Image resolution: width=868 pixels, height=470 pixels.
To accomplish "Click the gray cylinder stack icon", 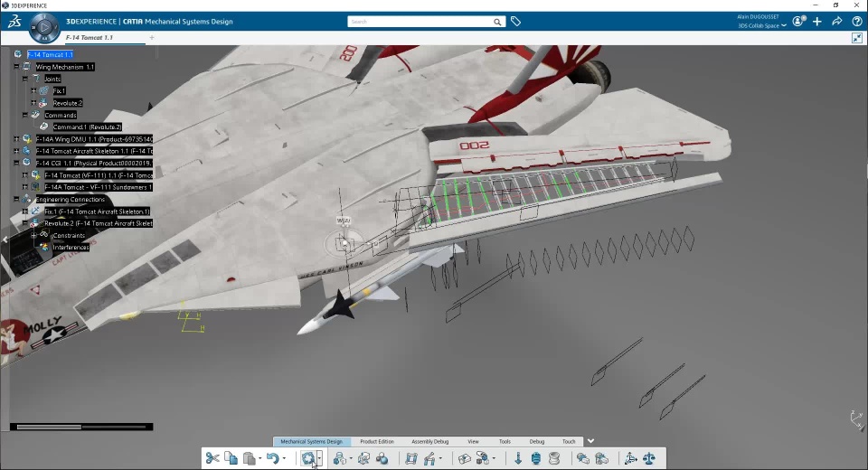I will click(x=554, y=458).
